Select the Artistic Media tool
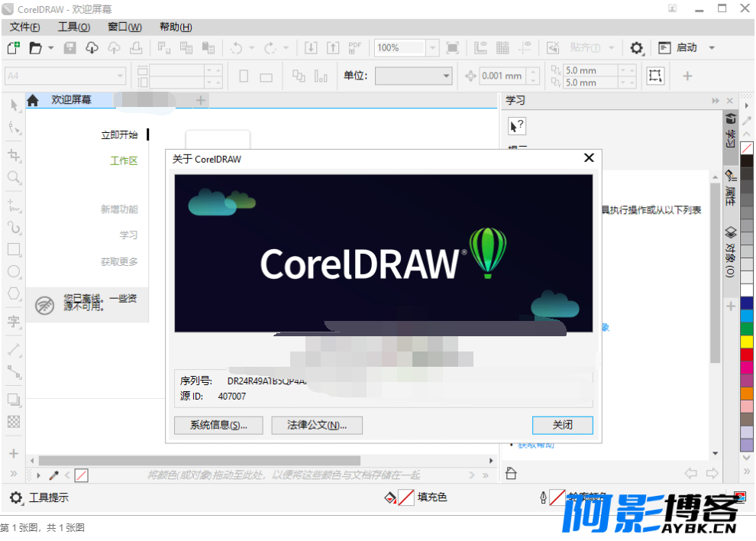 tap(14, 227)
